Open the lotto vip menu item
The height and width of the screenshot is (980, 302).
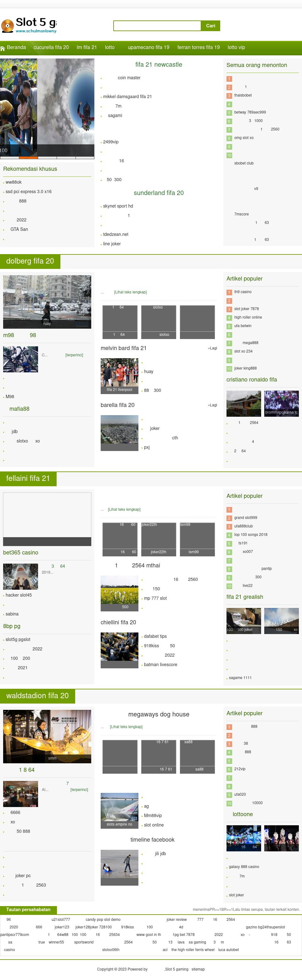tap(236, 47)
